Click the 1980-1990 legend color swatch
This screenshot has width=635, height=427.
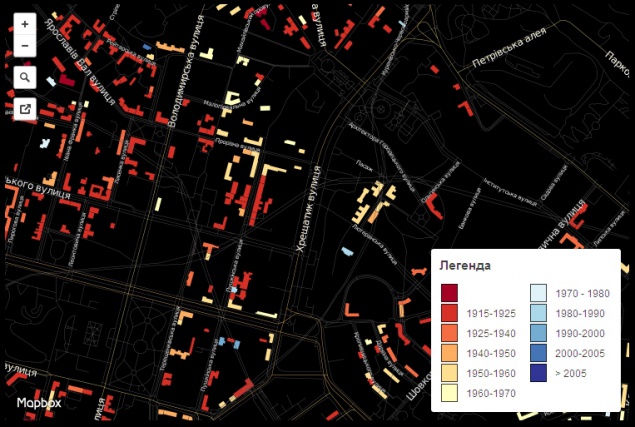[539, 313]
